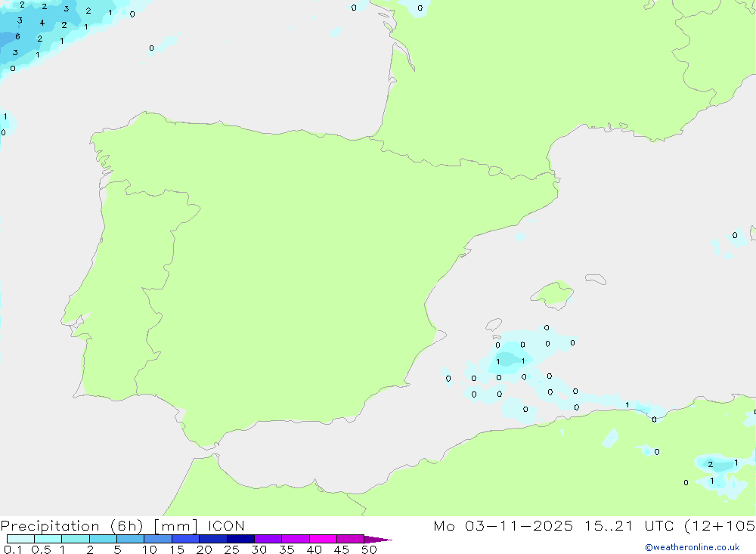Click the 'Precipitation (6h) [mm]' title text
The height and width of the screenshot is (554, 756).
98,526
